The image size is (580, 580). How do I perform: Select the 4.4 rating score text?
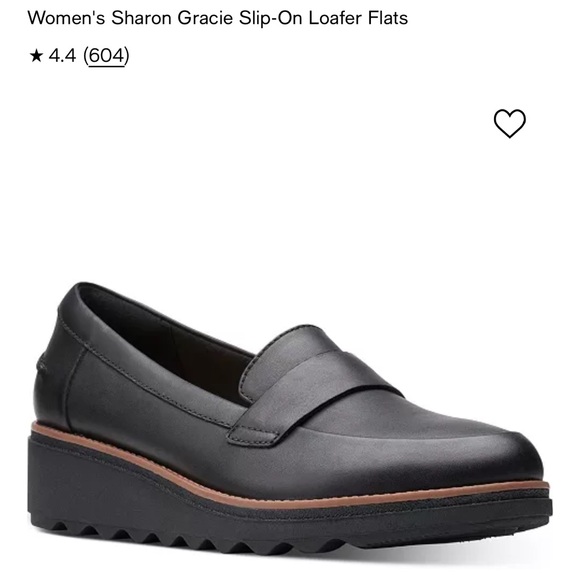point(62,56)
